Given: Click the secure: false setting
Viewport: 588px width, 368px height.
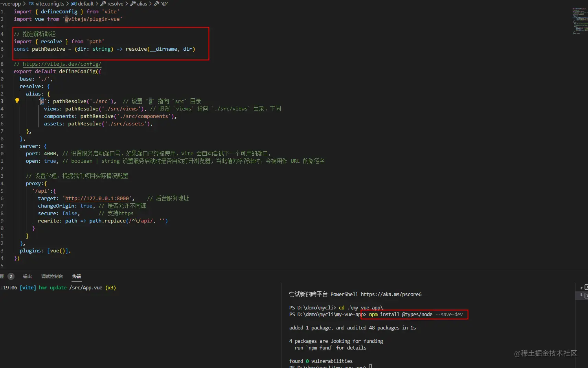Looking at the screenshot, I should point(59,213).
